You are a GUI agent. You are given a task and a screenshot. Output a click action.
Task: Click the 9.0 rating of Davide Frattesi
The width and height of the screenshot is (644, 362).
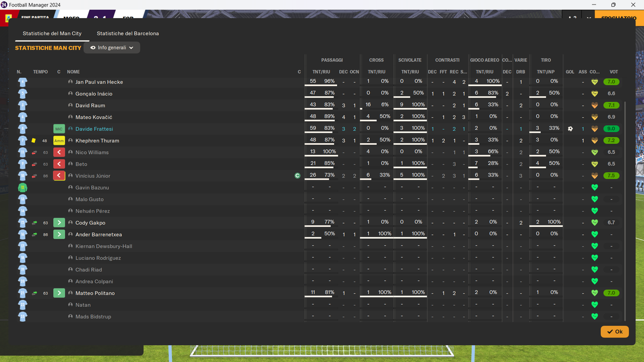pyautogui.click(x=611, y=129)
